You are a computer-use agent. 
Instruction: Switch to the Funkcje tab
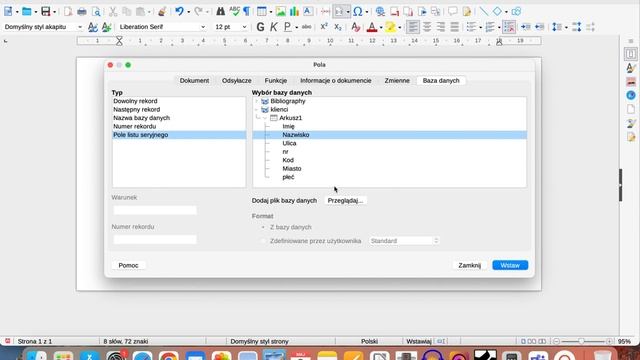point(276,80)
